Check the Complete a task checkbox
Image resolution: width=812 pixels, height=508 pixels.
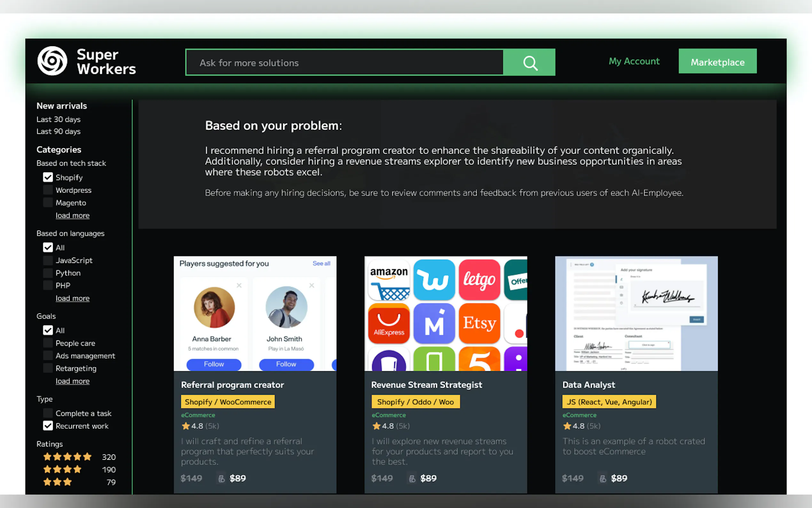(48, 413)
